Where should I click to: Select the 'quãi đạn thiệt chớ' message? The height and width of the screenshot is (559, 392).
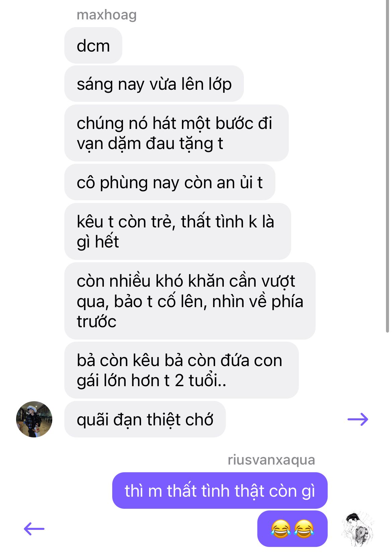pyautogui.click(x=145, y=419)
